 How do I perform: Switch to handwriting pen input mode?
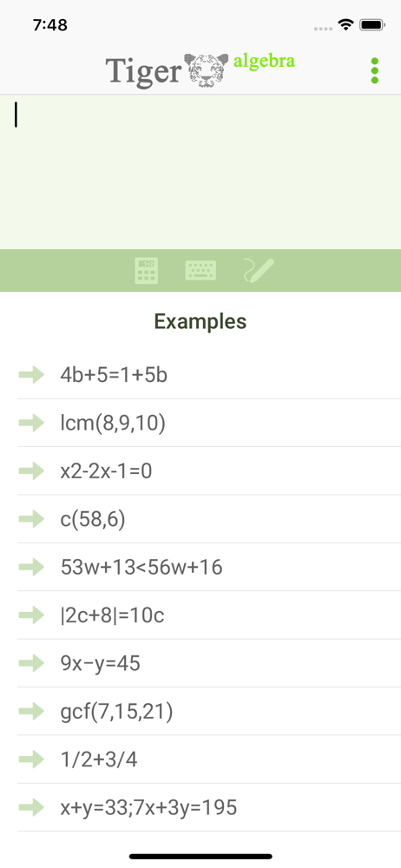[259, 271]
